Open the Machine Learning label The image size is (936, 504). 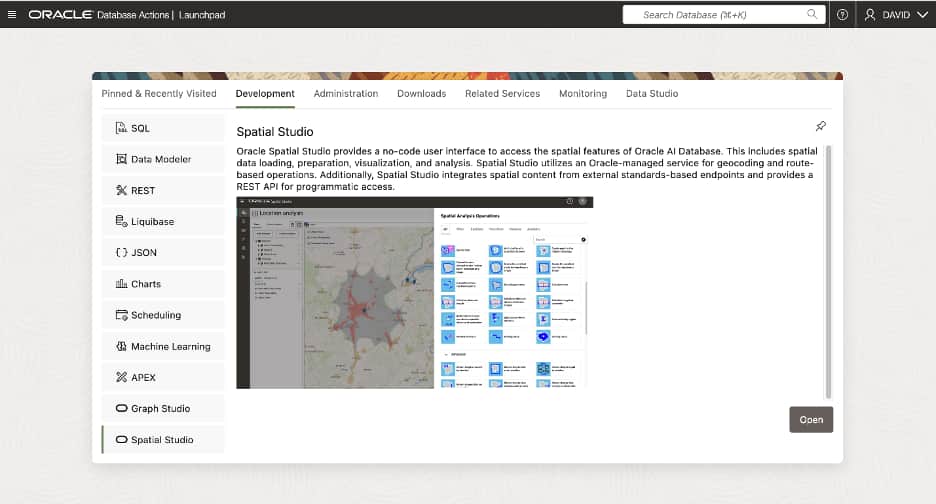click(171, 346)
